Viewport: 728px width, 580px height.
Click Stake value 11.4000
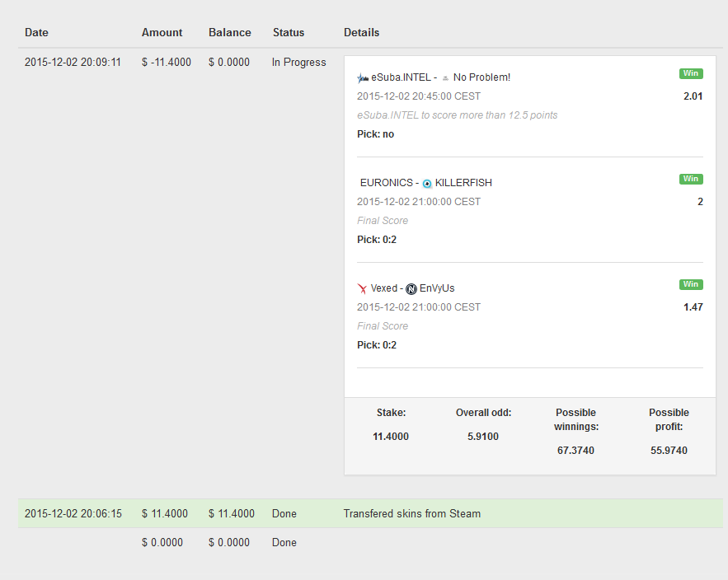pos(391,436)
